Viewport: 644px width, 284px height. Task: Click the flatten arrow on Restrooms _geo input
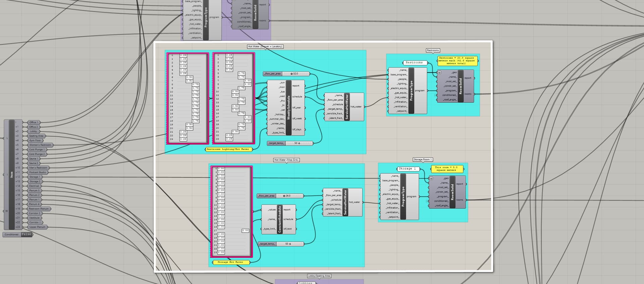tap(439, 72)
